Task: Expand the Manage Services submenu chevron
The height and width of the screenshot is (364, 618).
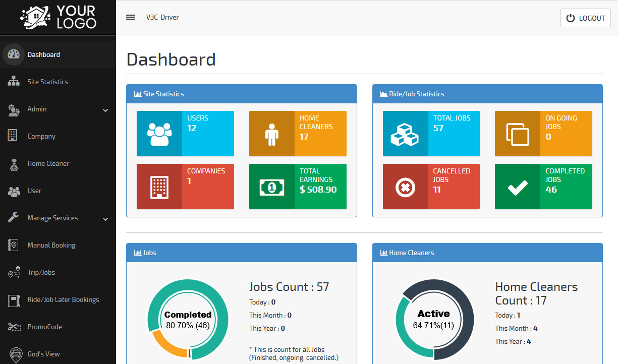Action: [105, 219]
